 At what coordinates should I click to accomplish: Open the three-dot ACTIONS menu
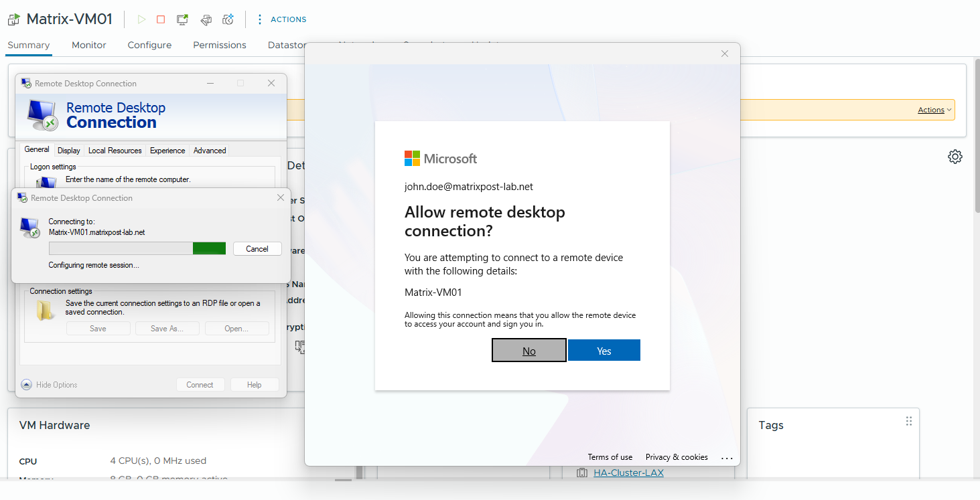coord(282,19)
